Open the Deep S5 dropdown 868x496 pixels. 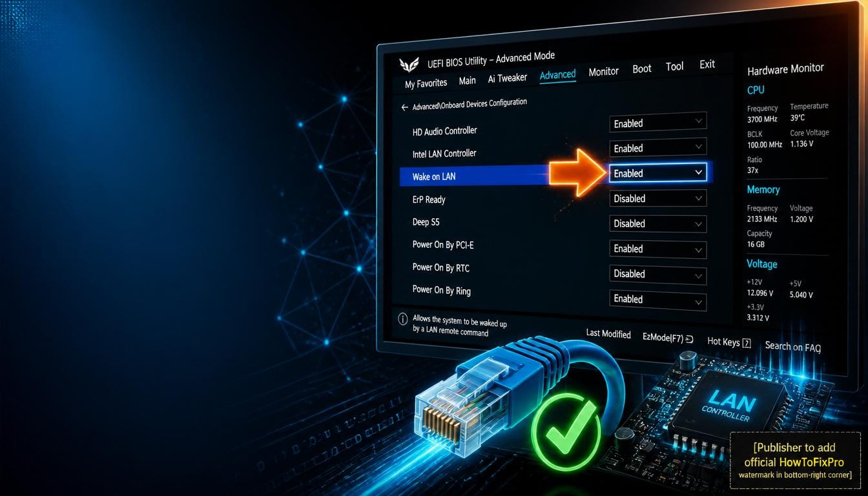[657, 223]
